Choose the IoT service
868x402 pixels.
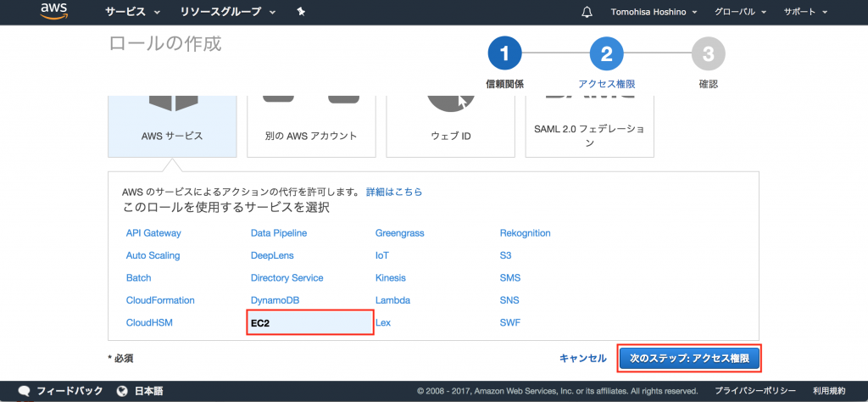point(382,256)
